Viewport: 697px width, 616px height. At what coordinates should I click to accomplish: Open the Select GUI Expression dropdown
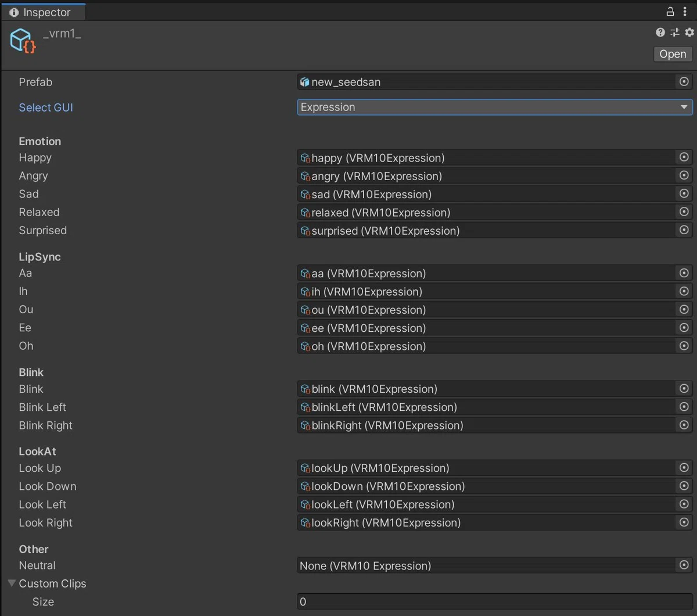(x=495, y=107)
